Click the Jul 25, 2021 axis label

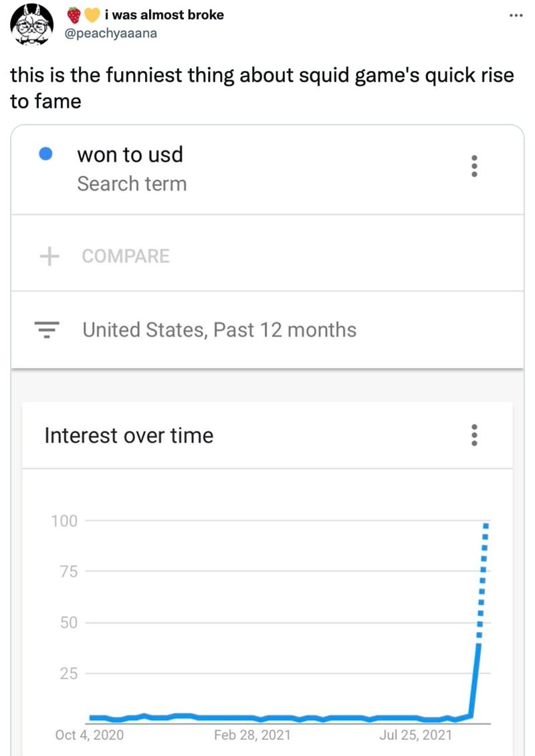415,735
